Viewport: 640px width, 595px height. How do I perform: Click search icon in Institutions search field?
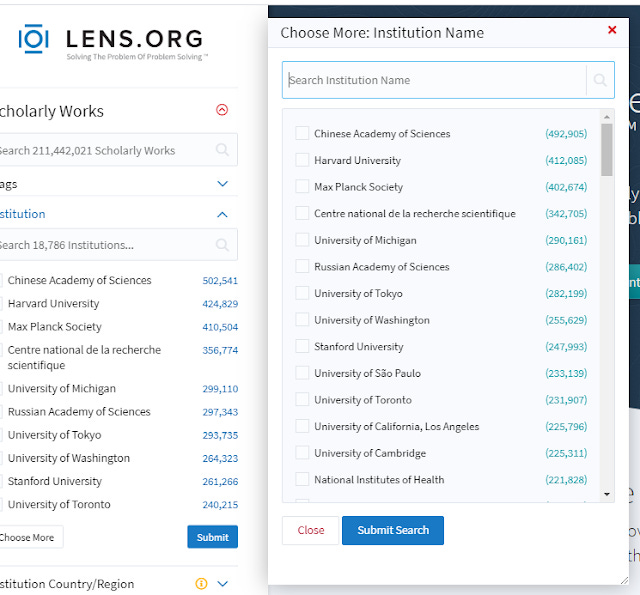222,245
